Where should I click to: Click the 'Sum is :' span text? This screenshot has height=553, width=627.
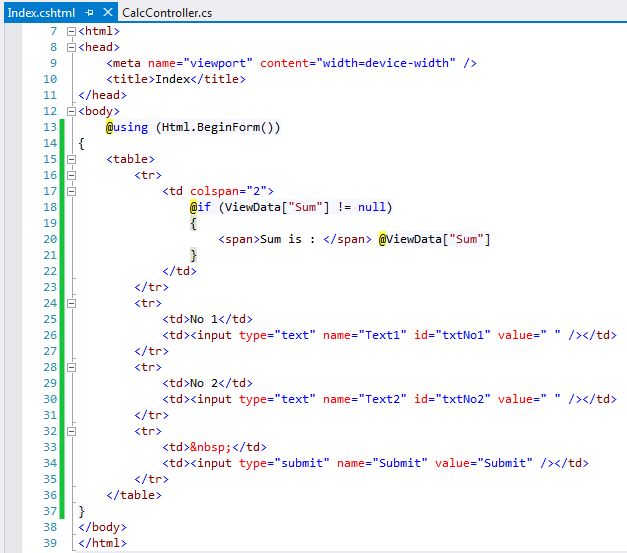point(288,239)
